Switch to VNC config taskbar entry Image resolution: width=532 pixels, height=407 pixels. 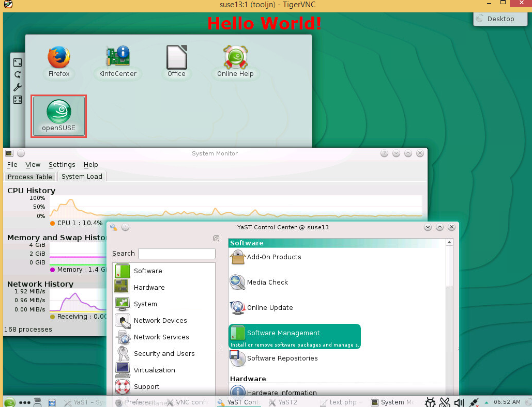click(187, 402)
